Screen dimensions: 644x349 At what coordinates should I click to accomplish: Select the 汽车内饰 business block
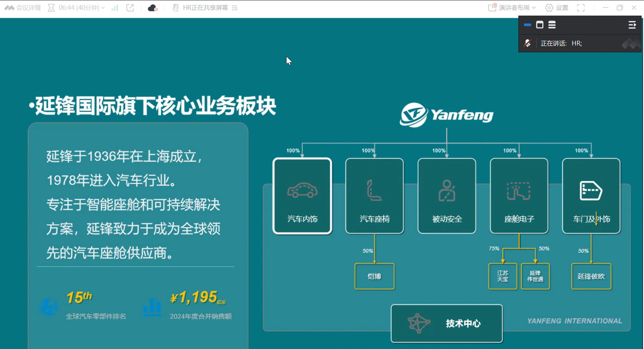coord(302,196)
